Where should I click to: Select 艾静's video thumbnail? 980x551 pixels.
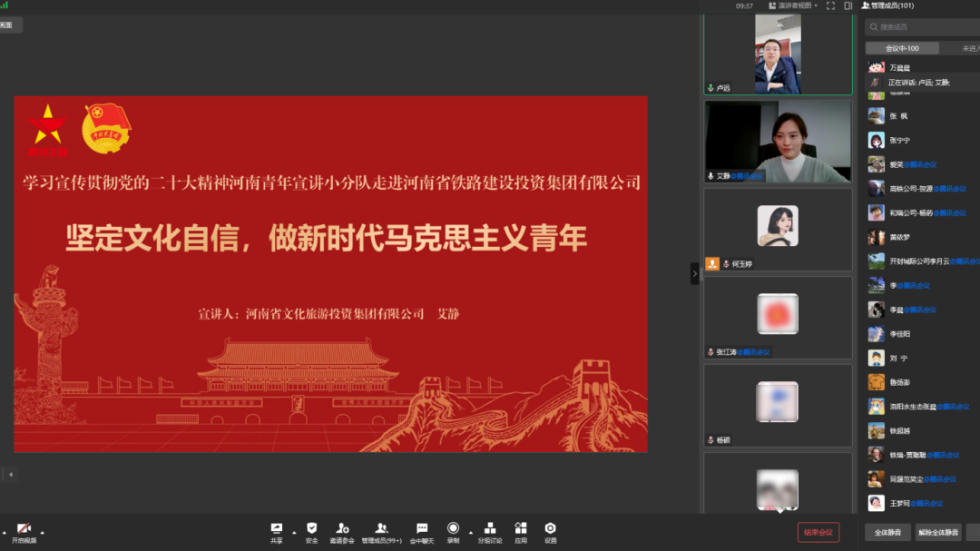point(779,142)
